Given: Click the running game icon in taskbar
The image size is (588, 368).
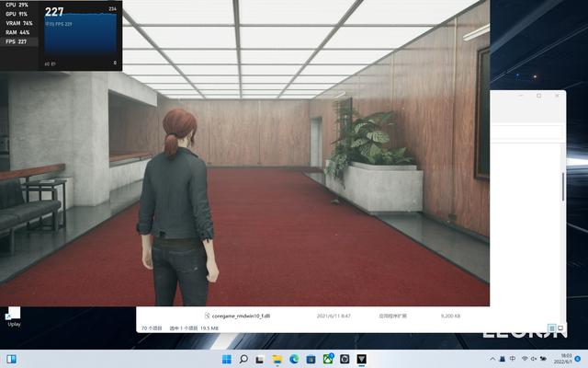Looking at the screenshot, I should (x=361, y=359).
